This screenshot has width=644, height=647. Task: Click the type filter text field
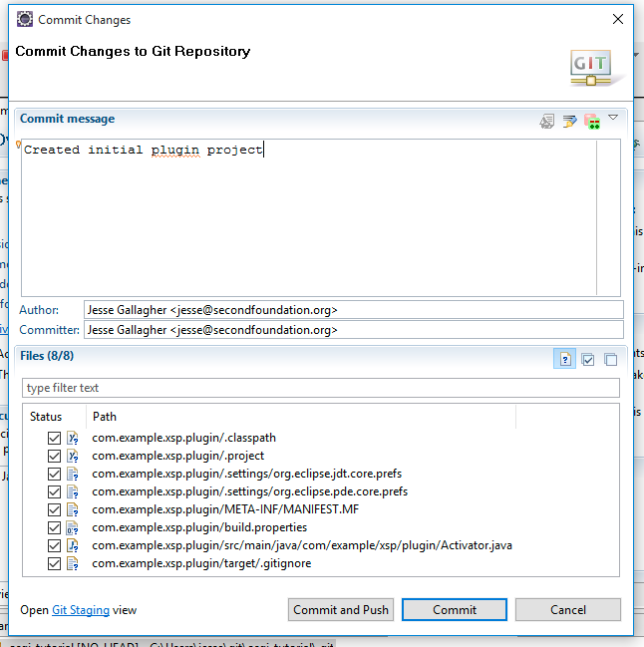320,388
